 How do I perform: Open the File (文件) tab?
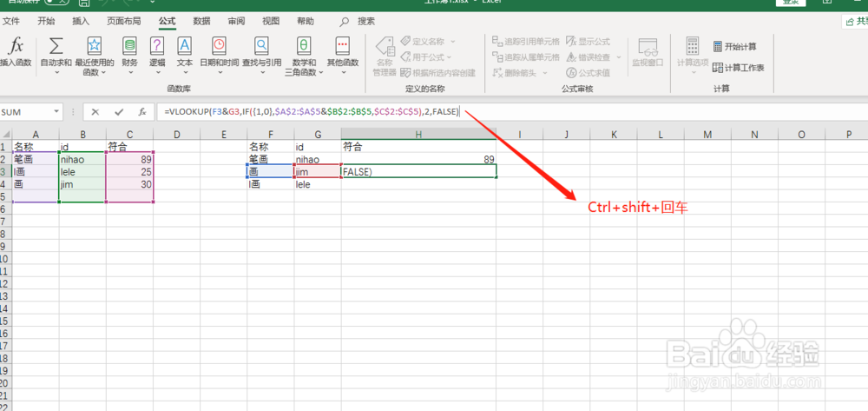(x=11, y=22)
